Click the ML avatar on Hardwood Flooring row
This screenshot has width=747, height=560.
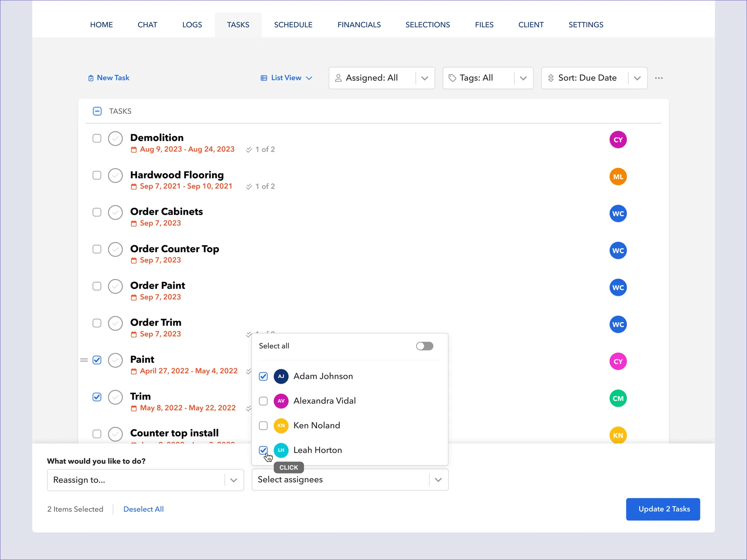click(x=618, y=177)
